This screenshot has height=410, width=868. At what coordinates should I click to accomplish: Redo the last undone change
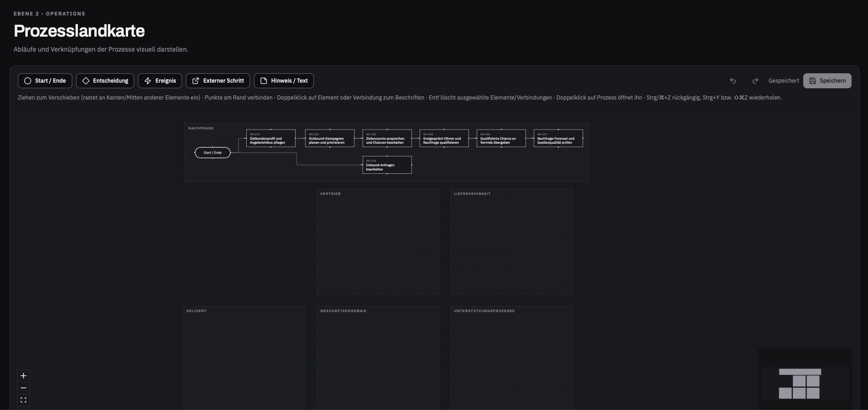tap(755, 81)
